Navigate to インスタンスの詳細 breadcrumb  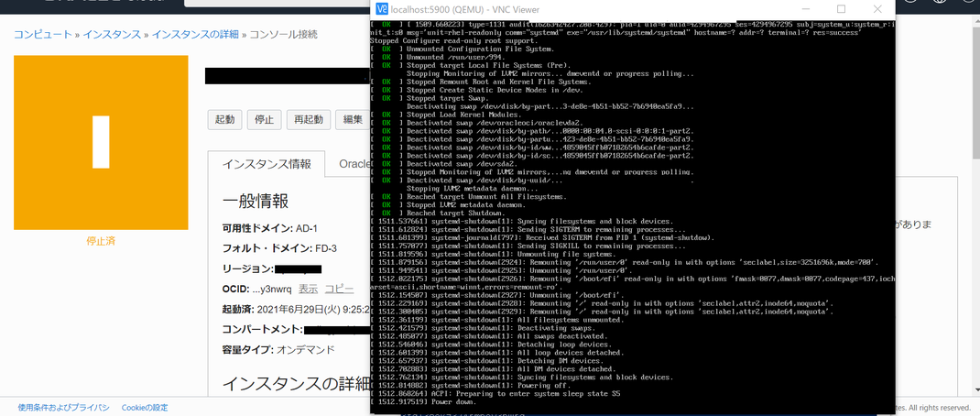tap(195, 35)
